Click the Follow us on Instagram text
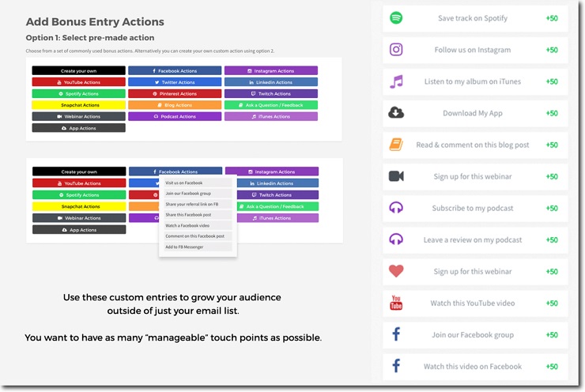The image size is (585, 392). [x=472, y=50]
